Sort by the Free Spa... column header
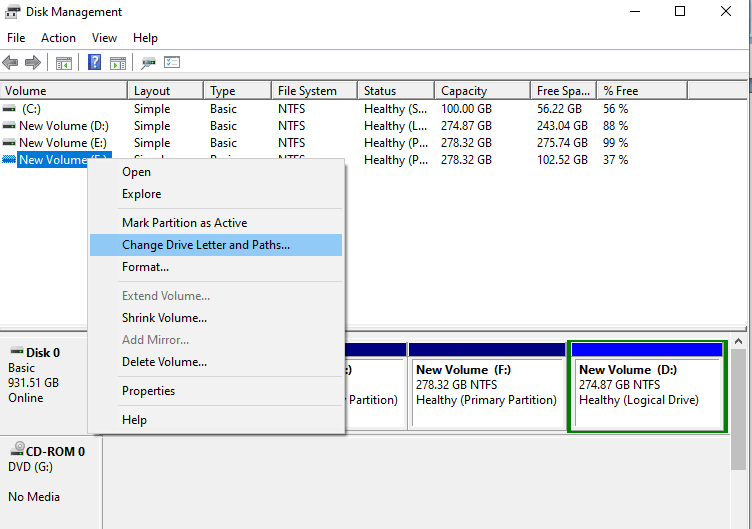Viewport: 752px width, 529px height. 564,91
